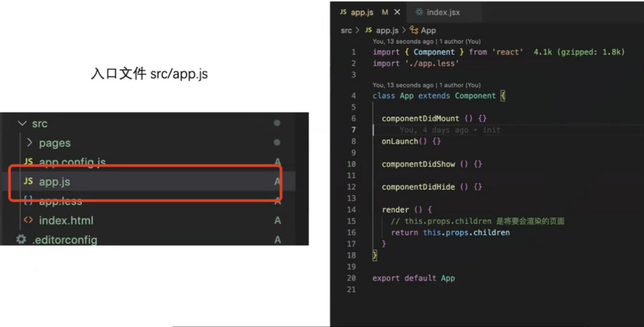Close the app.js tab
Screen dimensions: 644x327
point(397,12)
